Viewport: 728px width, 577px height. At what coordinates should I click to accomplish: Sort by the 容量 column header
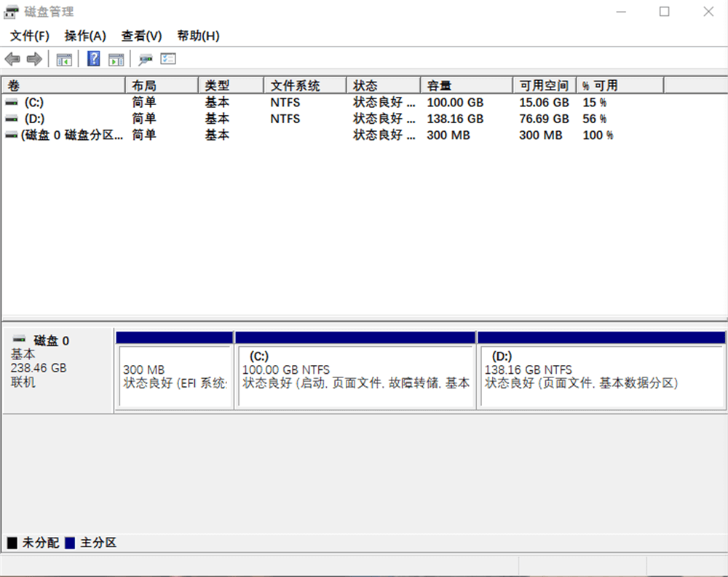(466, 86)
